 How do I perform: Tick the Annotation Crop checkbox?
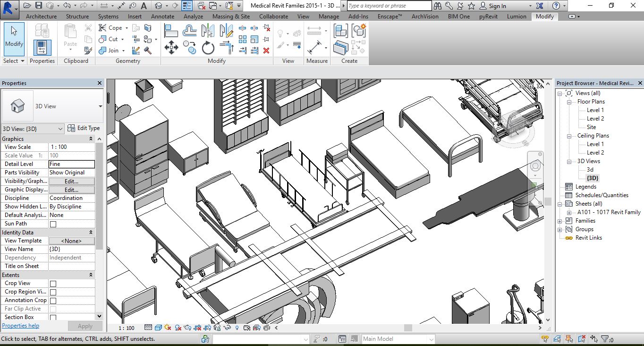(53, 301)
